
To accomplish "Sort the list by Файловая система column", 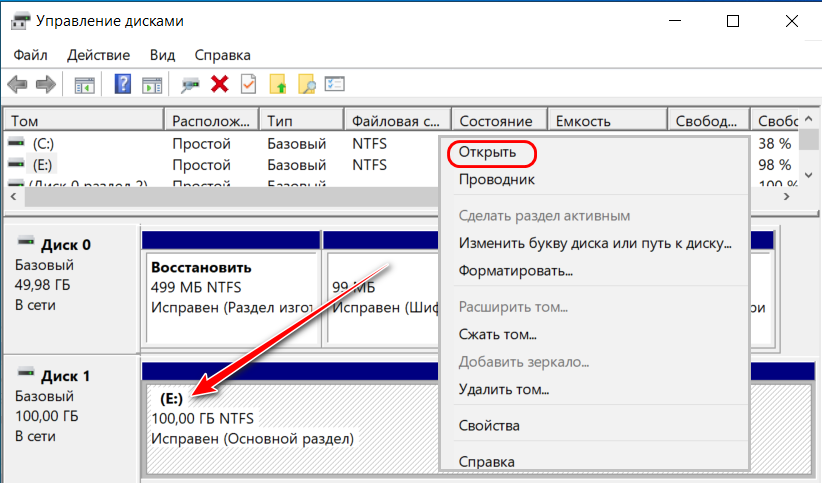I will pyautogui.click(x=395, y=121).
